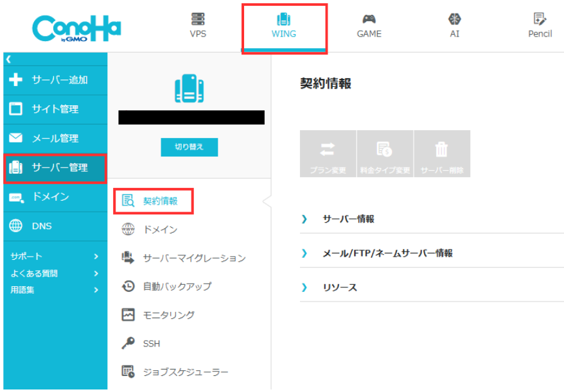Viewport: 564px width, 392px height.
Task: Expand the リソース section
Action: click(340, 287)
